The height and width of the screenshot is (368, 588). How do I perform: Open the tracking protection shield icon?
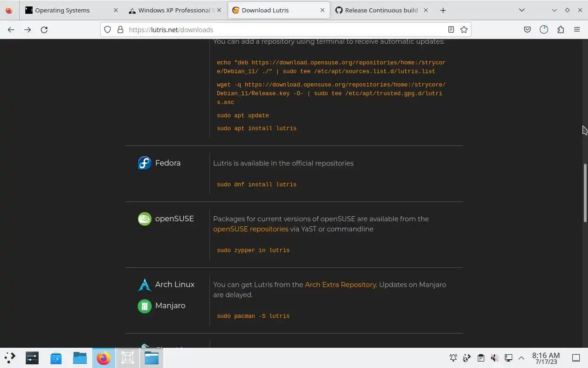(107, 29)
